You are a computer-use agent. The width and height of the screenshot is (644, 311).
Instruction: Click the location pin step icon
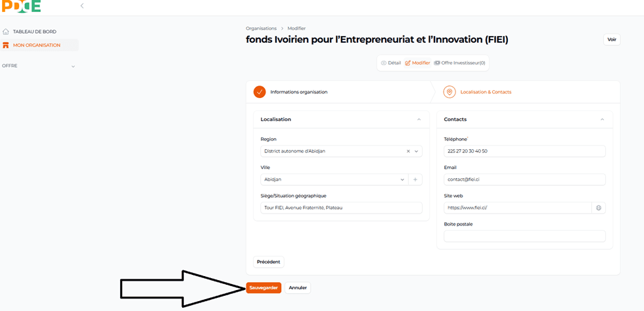(449, 92)
